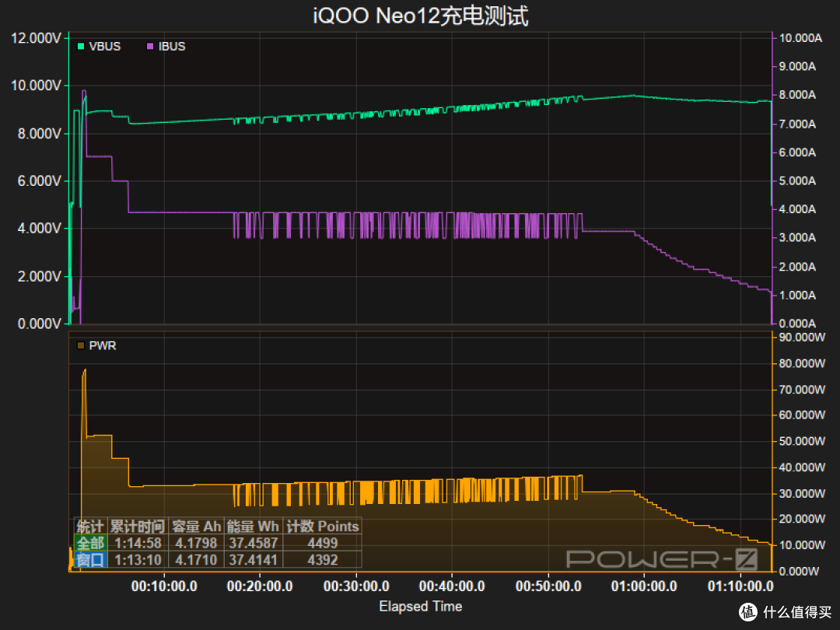This screenshot has height=630, width=840.
Task: Click the 容量 Ah column header
Action: click(196, 526)
